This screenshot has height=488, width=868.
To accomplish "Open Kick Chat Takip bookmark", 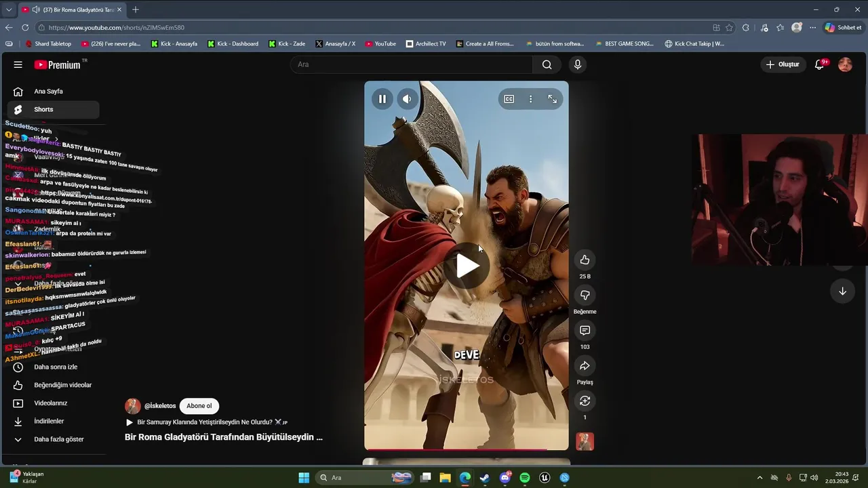I will 694,44.
